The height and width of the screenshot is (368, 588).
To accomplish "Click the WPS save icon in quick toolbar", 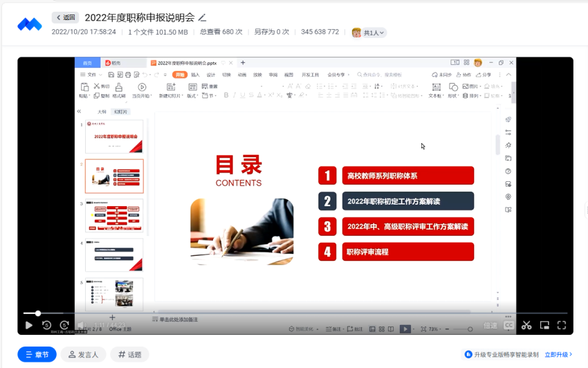I will tap(111, 75).
